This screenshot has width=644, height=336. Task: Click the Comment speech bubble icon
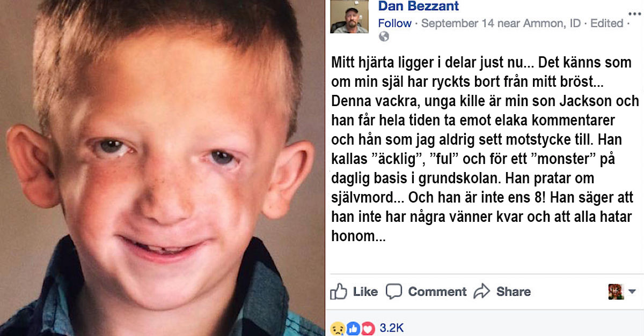pyautogui.click(x=394, y=292)
